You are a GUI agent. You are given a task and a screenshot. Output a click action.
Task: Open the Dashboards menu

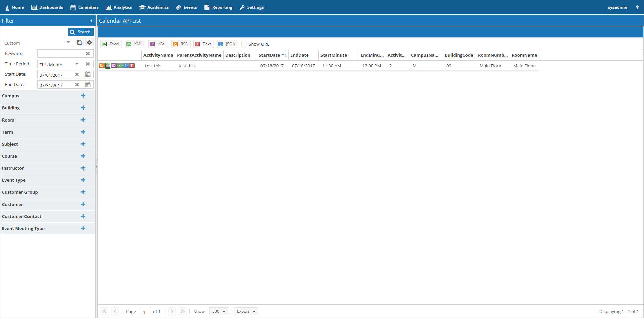point(47,7)
